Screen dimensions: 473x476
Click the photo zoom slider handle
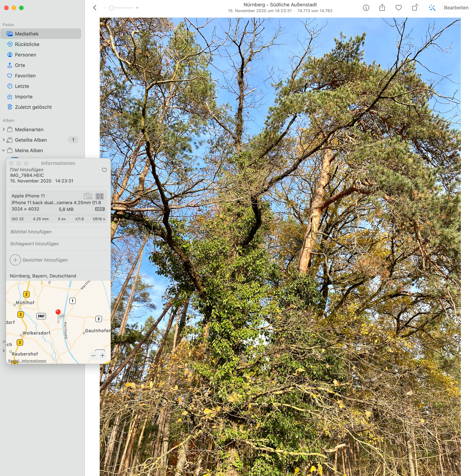coord(112,8)
